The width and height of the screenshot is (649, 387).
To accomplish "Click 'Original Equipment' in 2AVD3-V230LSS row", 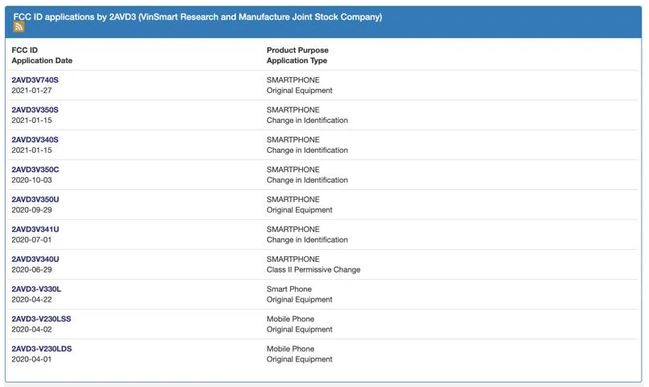I will coord(300,329).
